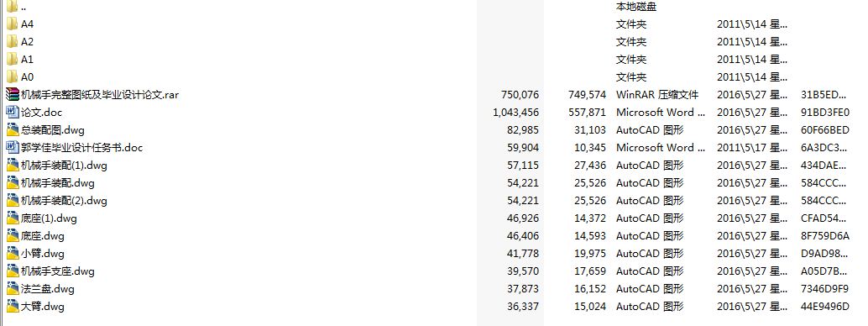The width and height of the screenshot is (868, 326).
Task: Click the AutoCAD icon beside 法兰盘.dwg
Action: click(13, 289)
